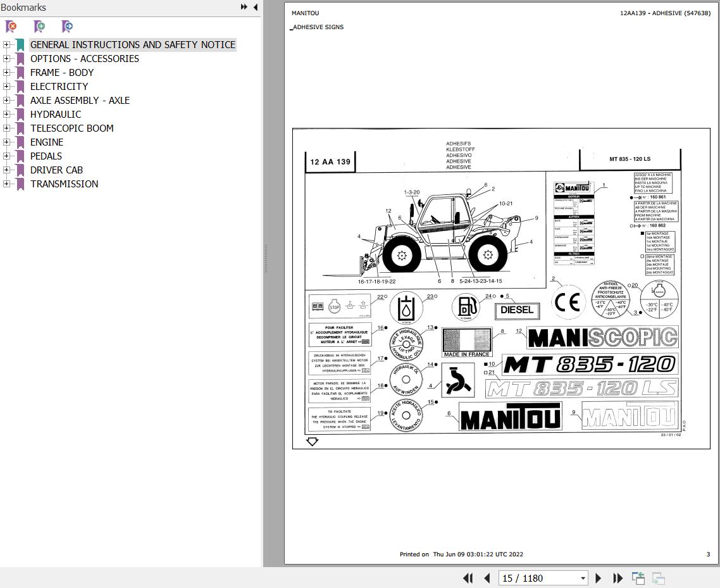Click the CE mark decal in the diagram
This screenshot has width=720, height=588.
pyautogui.click(x=568, y=303)
